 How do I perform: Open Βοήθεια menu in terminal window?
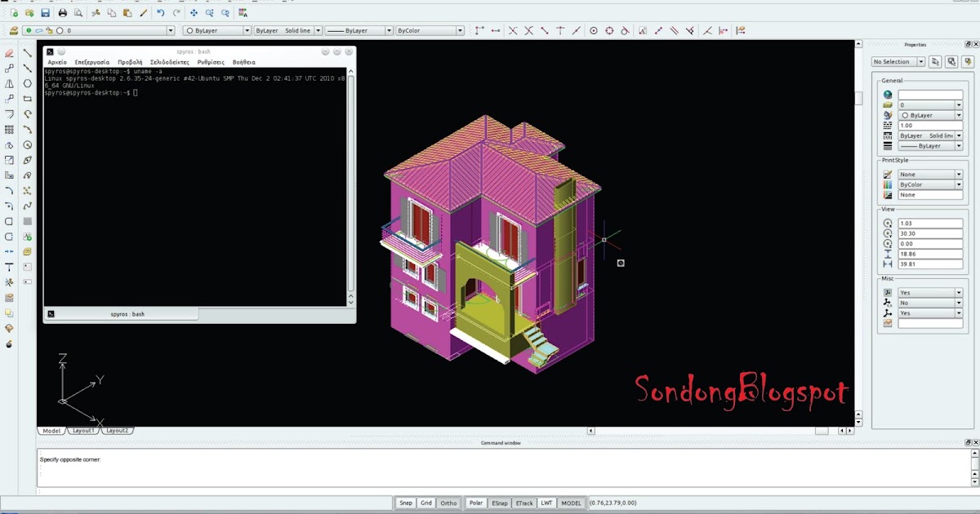[244, 62]
